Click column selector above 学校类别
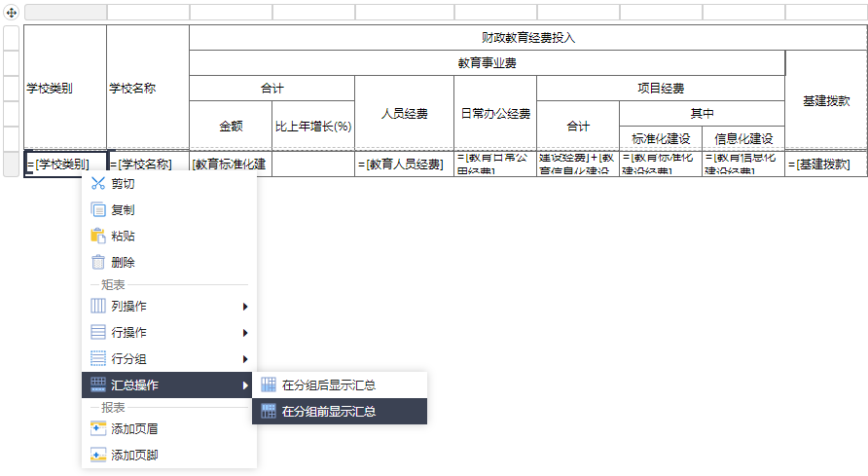The image size is (868, 476). pyautogui.click(x=65, y=13)
